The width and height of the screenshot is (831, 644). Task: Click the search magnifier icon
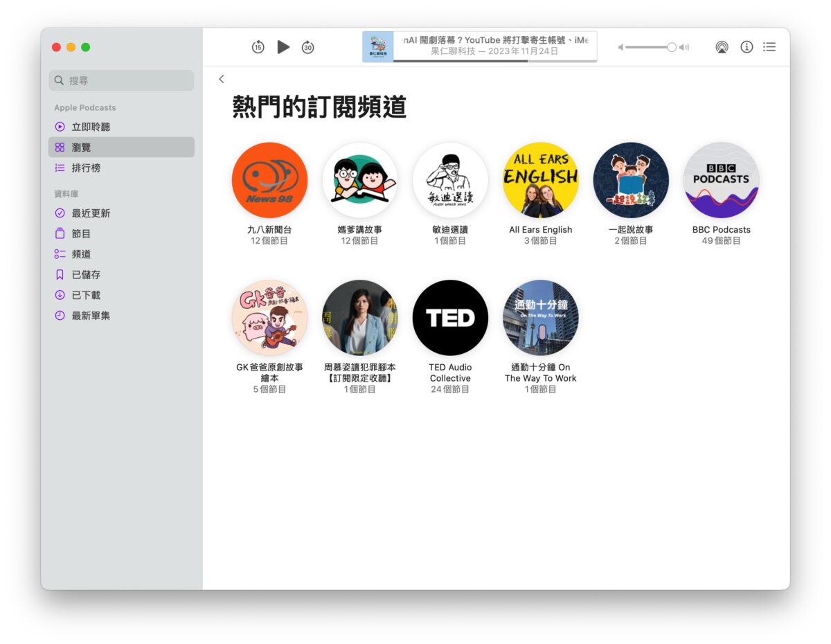click(x=60, y=80)
